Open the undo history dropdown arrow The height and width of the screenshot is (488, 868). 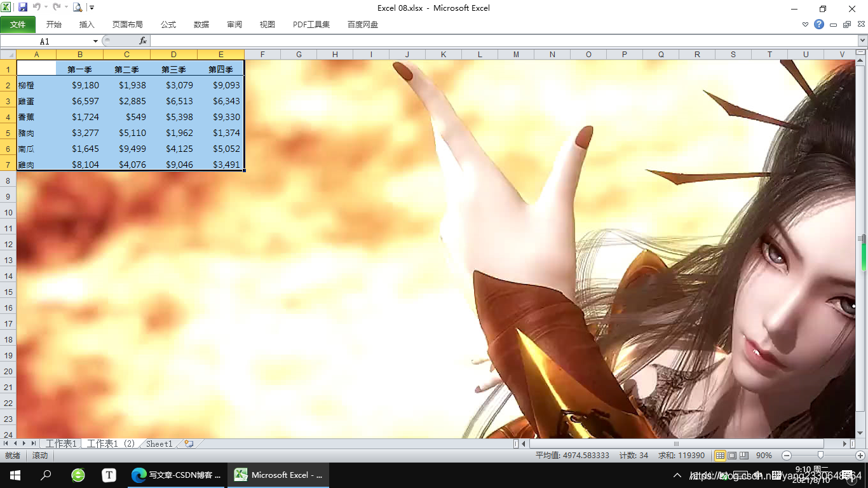[46, 8]
